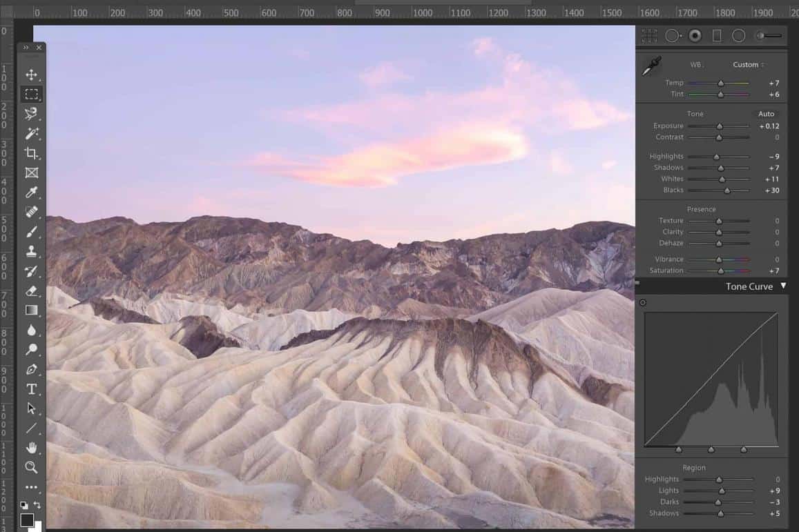Toggle the Eraser tool

(x=32, y=290)
